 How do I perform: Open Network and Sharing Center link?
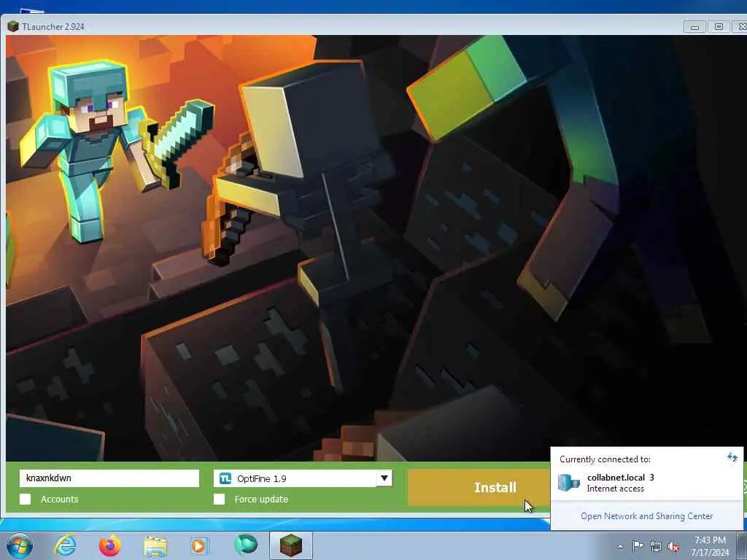(x=646, y=516)
